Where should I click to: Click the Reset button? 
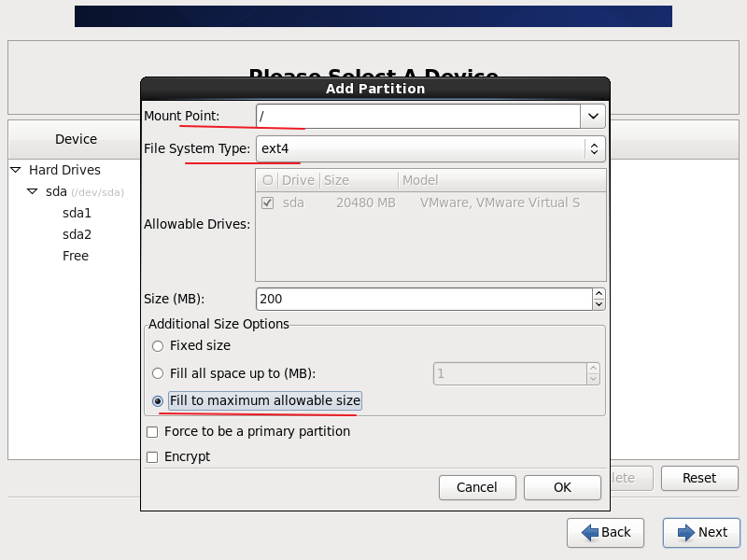[699, 478]
